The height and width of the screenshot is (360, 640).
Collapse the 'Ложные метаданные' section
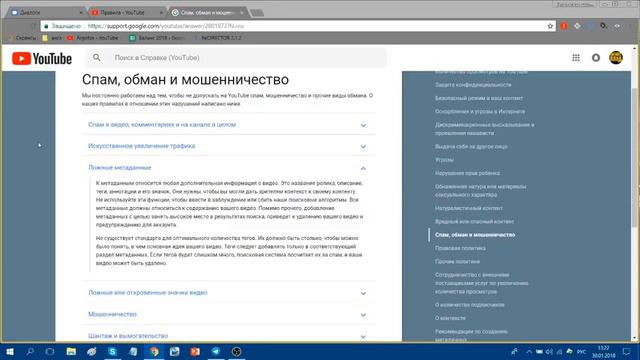tap(228, 168)
